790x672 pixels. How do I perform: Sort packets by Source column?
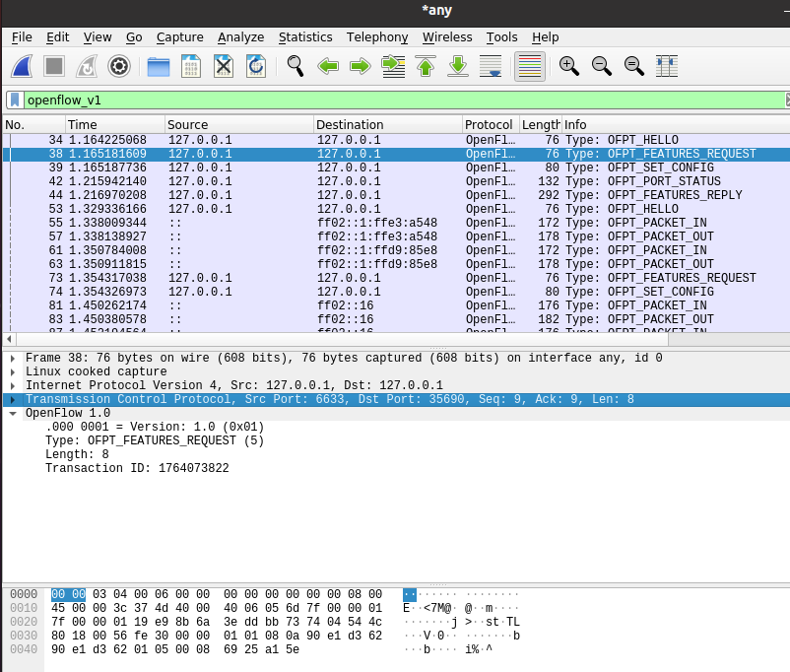[x=238, y=124]
